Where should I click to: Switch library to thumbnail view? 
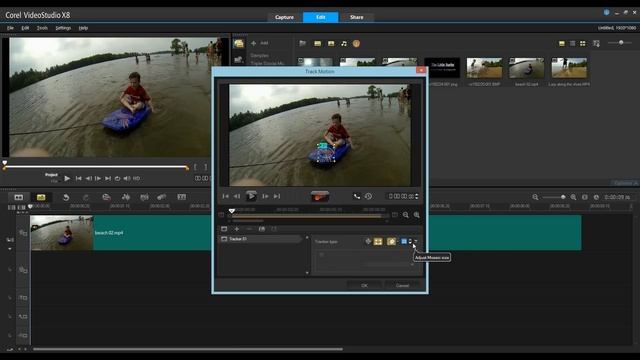[x=582, y=43]
